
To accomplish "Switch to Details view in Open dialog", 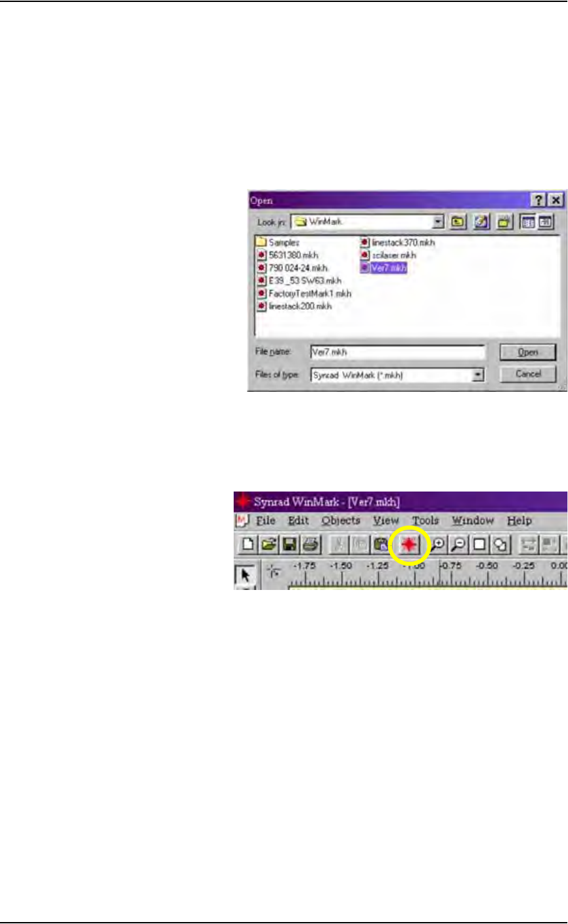I will [544, 222].
